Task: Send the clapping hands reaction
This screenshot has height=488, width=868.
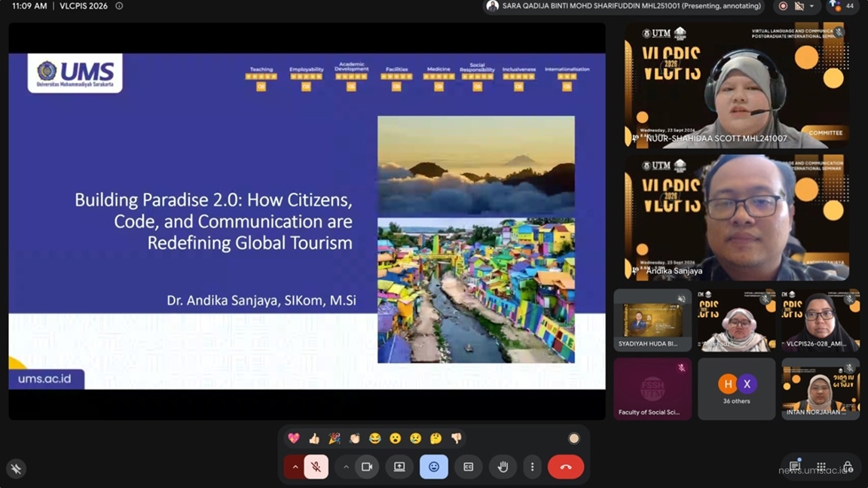Action: (x=355, y=438)
